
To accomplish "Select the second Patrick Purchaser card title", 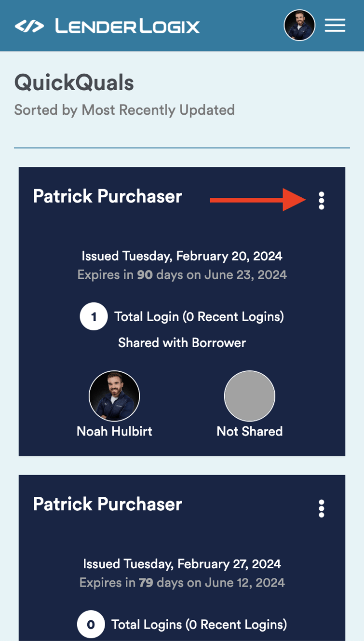I will pyautogui.click(x=108, y=505).
